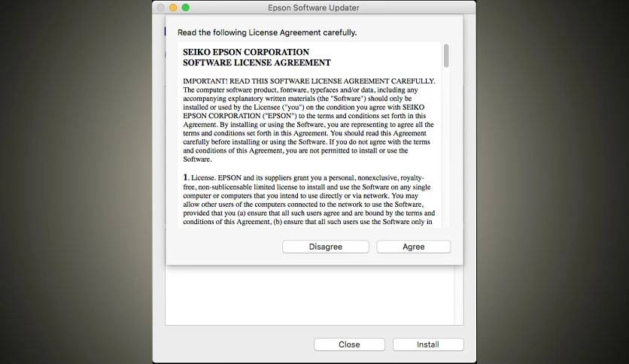Click the yellow minimize window button

coord(173,8)
